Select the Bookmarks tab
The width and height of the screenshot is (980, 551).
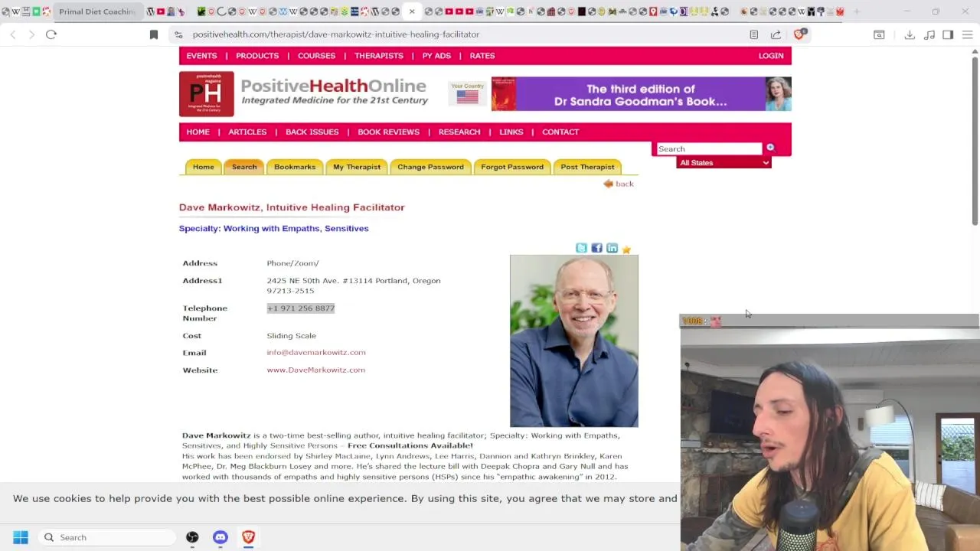[x=295, y=167]
